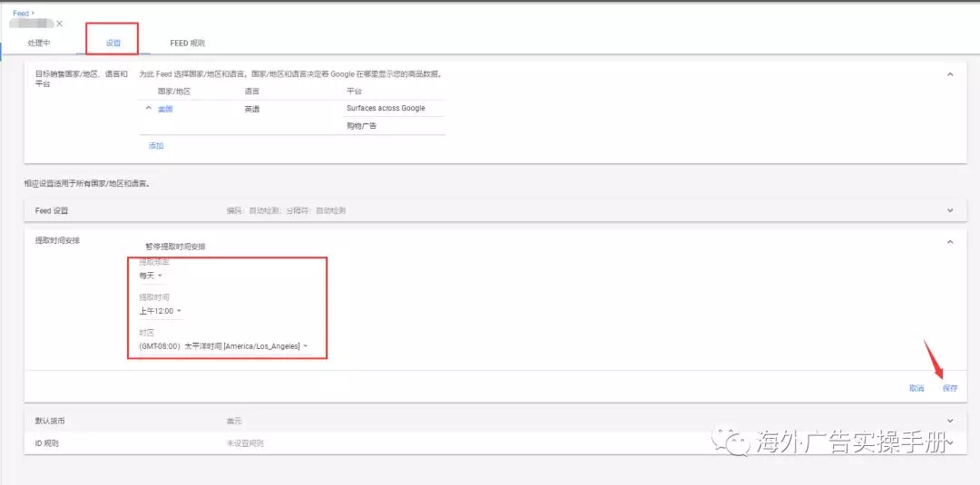Click 暂停提取时间安排 to pause fetch schedule
This screenshot has height=485, width=980.
(x=181, y=247)
